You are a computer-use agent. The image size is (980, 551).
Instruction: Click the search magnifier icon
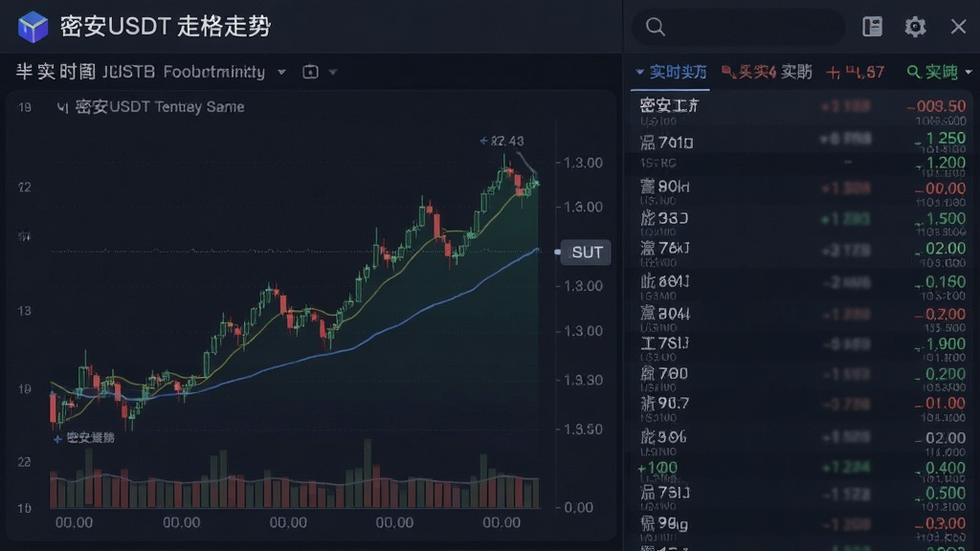click(x=655, y=27)
